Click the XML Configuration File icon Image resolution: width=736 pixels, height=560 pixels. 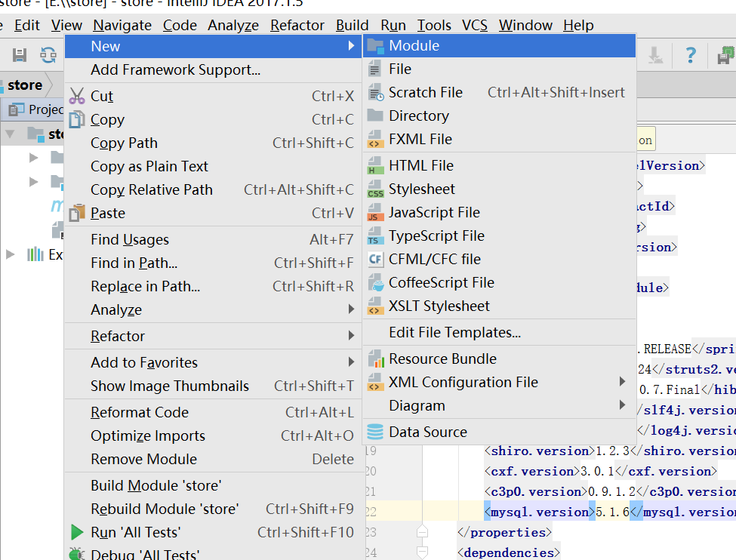tap(375, 383)
